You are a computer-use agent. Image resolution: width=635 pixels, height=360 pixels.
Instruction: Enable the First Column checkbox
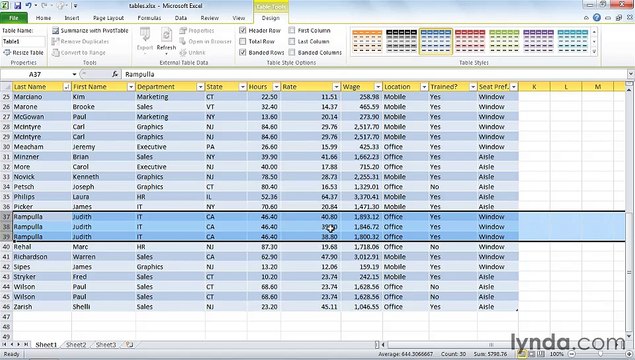click(x=292, y=30)
